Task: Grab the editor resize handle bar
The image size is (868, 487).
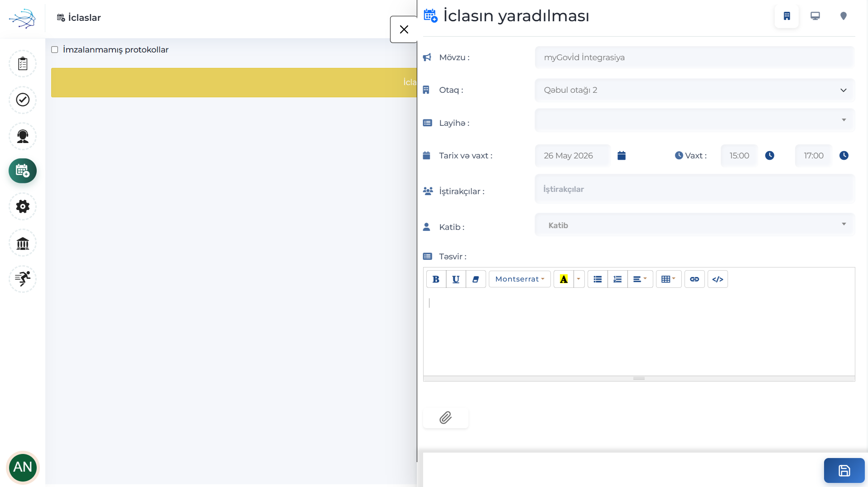Action: (x=639, y=378)
